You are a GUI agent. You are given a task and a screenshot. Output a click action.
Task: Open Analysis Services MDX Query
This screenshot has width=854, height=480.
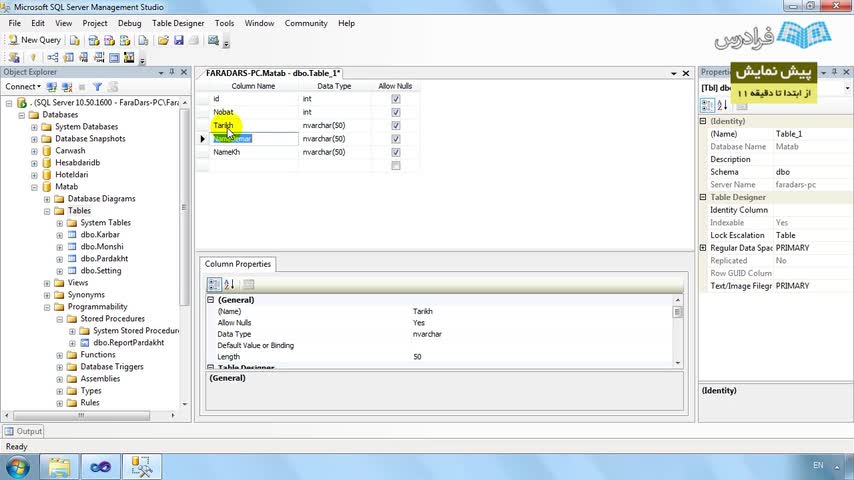(x=94, y=40)
